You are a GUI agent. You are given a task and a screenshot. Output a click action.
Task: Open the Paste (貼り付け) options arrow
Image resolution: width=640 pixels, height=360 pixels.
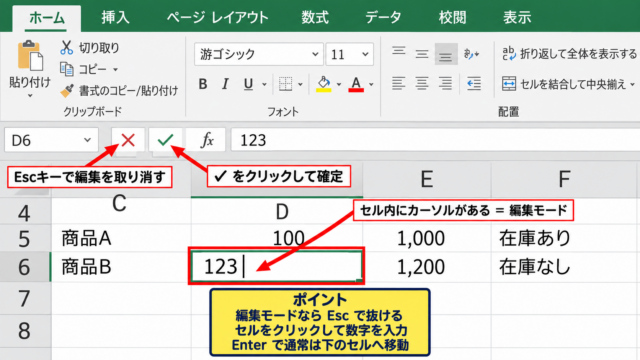click(x=30, y=96)
